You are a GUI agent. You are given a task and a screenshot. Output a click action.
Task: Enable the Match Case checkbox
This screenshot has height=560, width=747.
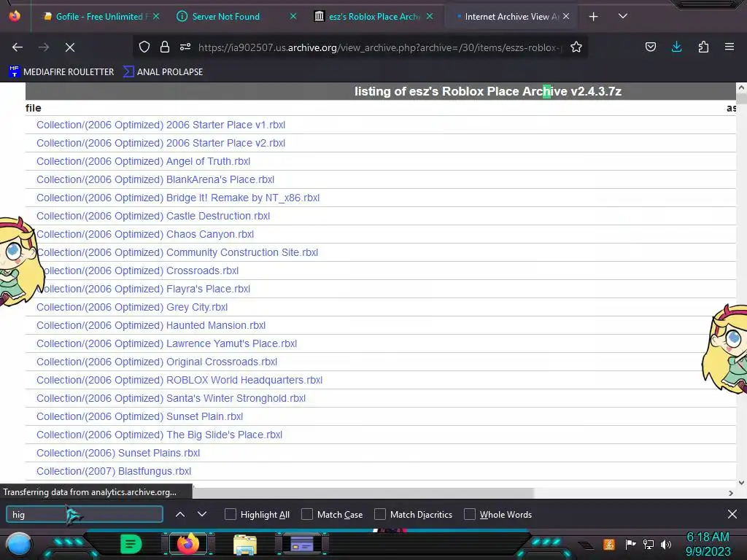[307, 514]
